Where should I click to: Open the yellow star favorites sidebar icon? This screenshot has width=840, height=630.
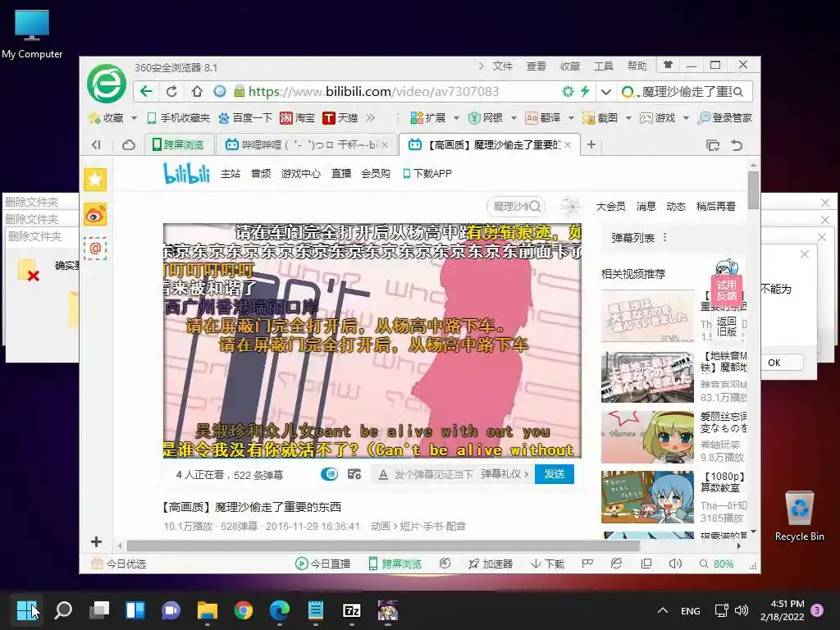point(95,179)
